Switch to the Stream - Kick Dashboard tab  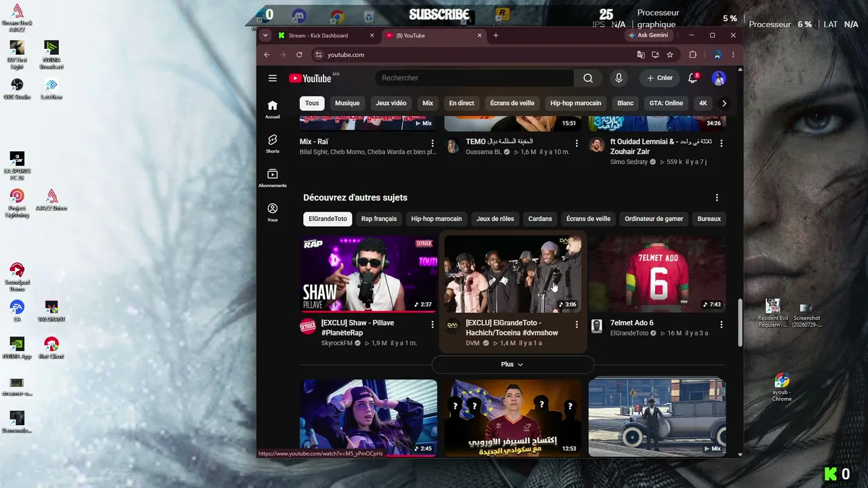326,35
